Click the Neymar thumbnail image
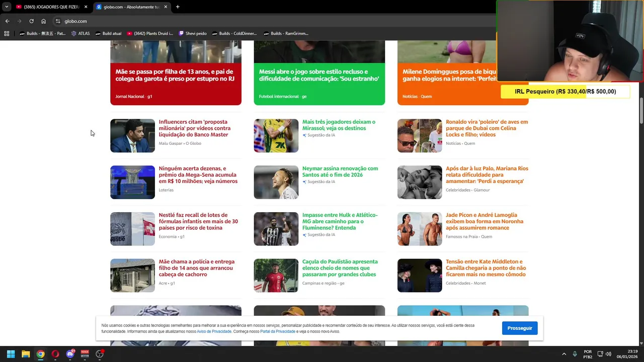This screenshot has height=362, width=644. [276, 182]
